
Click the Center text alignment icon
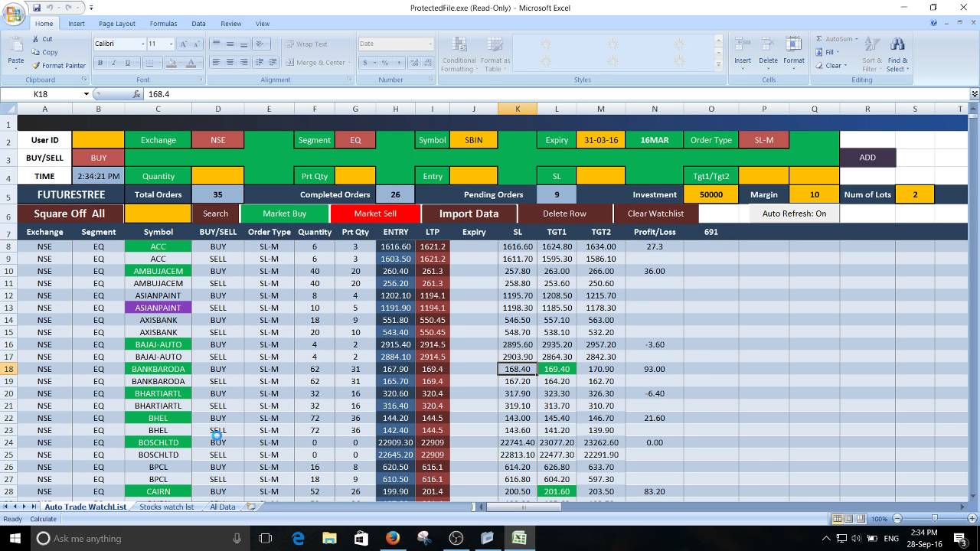[230, 63]
